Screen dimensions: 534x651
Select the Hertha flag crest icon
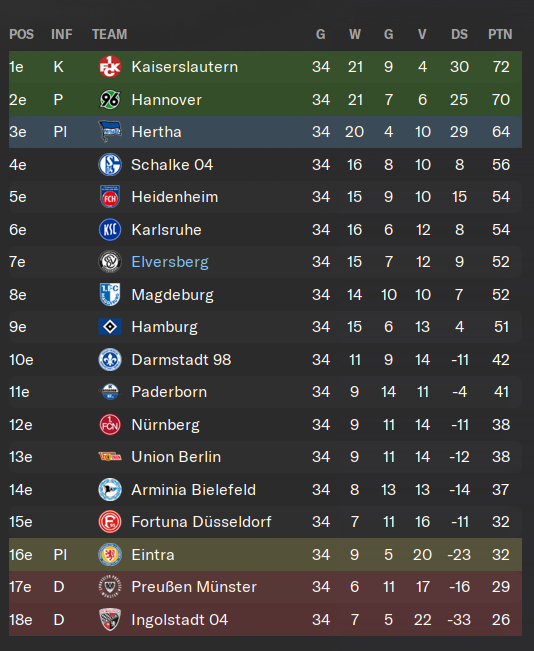click(110, 132)
